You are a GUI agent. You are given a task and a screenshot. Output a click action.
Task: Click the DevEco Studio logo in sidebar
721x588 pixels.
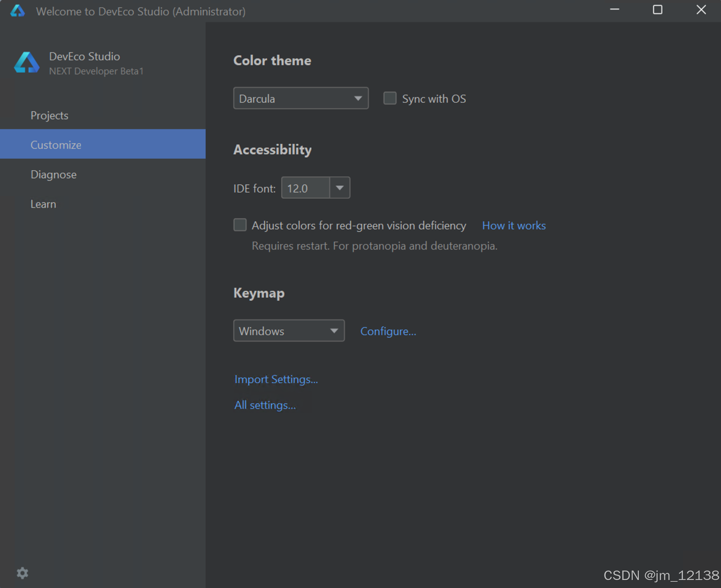(27, 63)
